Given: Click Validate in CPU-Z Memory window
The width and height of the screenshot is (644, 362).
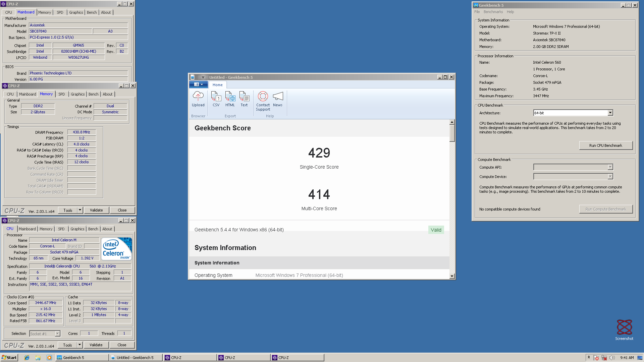Looking at the screenshot, I should 96,210.
